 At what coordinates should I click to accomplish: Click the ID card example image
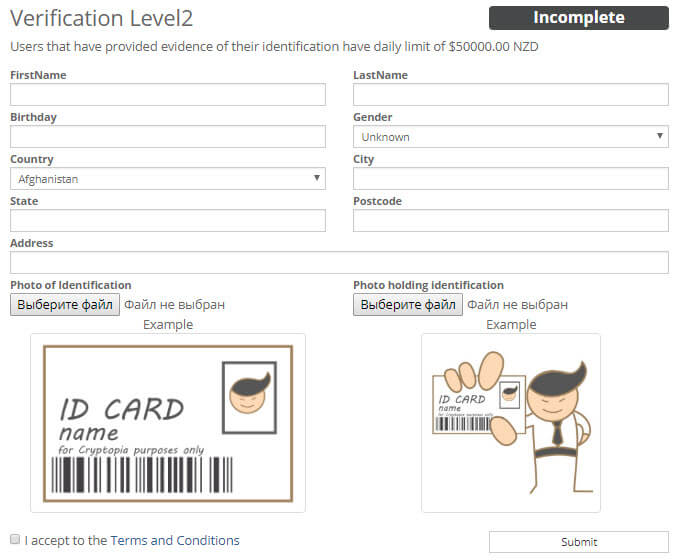[x=168, y=423]
